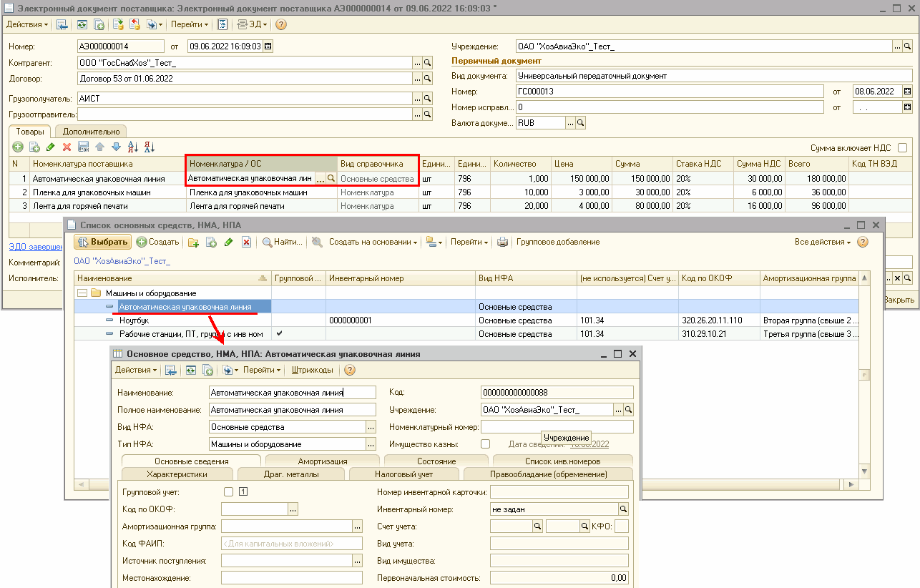Sort the rows ascending with the А-Я icon
This screenshot has width=920, height=588.
133,147
